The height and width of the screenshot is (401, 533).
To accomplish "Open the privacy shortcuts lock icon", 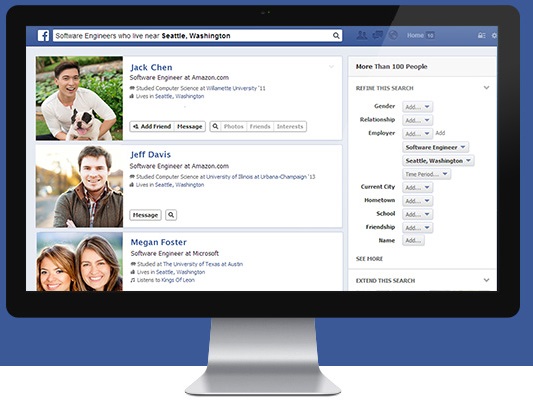I will 481,35.
